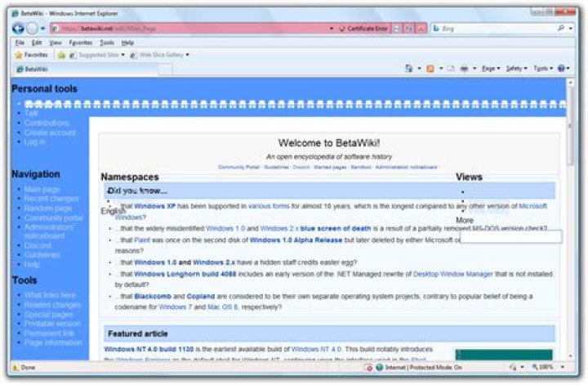Screen dimensions: 588x385
Task: Open the Safety command bar menu
Action: [x=516, y=69]
